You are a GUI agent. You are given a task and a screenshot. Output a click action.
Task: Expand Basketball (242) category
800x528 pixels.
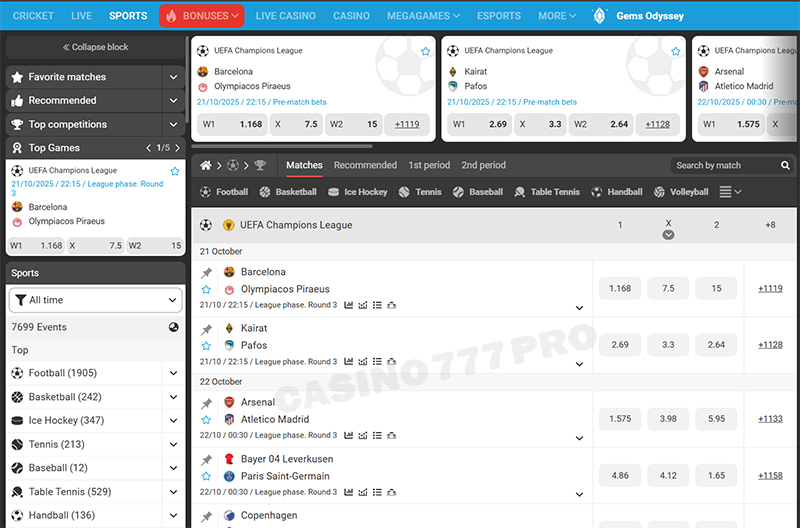pyautogui.click(x=173, y=397)
